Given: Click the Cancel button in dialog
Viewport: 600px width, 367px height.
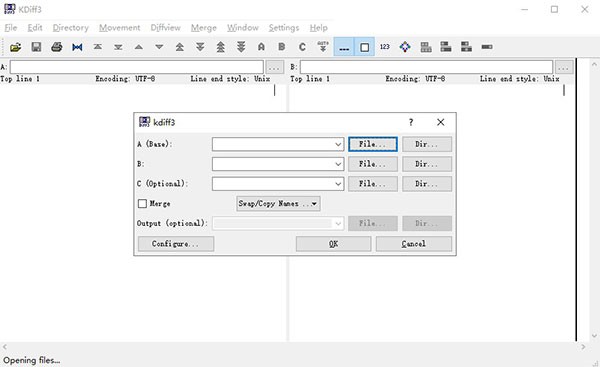Looking at the screenshot, I should point(414,244).
